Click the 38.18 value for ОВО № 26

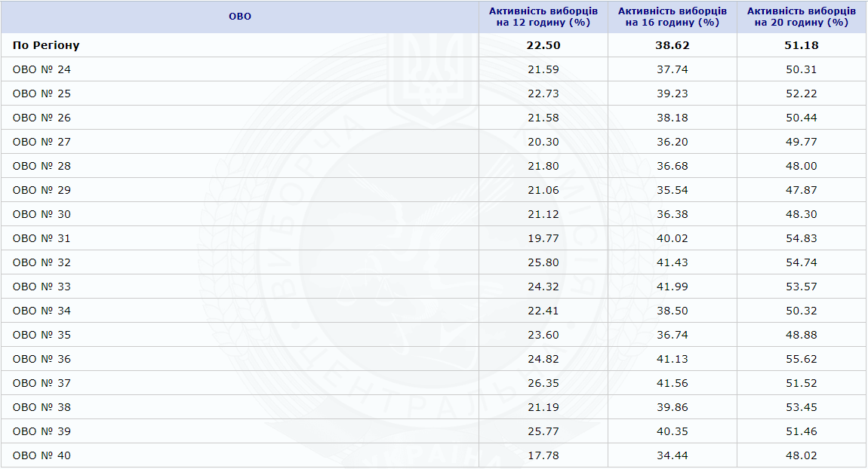[673, 118]
